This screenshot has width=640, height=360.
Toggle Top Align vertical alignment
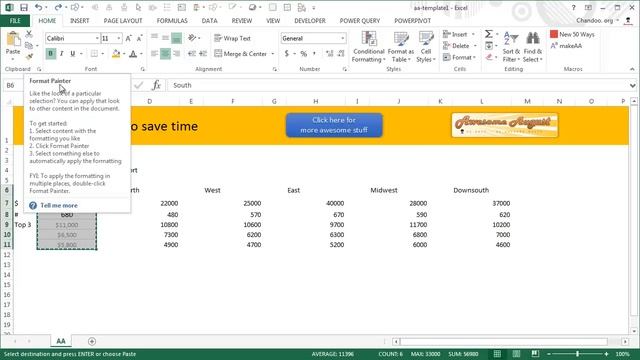tap(154, 38)
